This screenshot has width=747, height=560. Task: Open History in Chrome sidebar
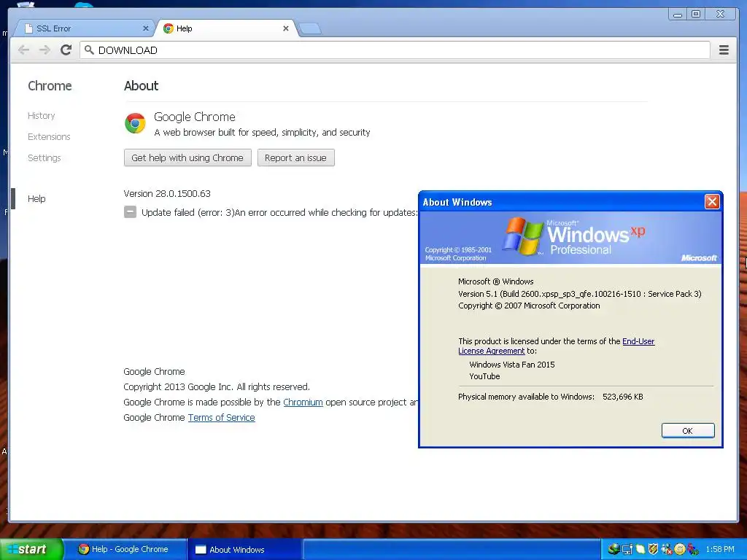pos(42,116)
